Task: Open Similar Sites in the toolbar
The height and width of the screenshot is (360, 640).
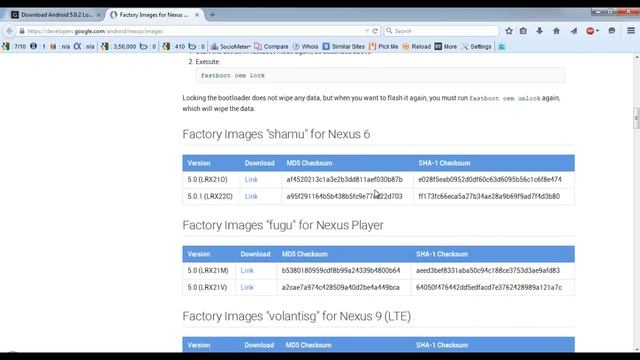Action: (x=344, y=47)
